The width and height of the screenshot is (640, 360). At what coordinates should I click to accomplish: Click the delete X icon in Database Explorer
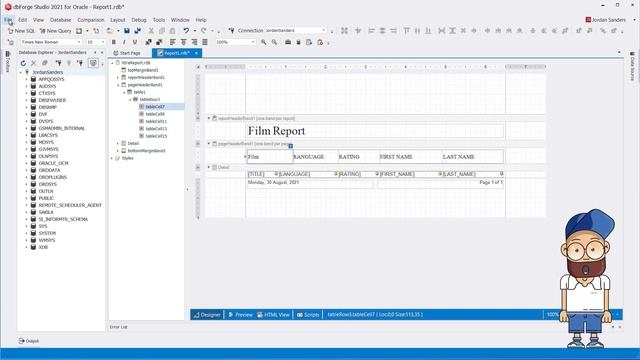pyautogui.click(x=34, y=63)
